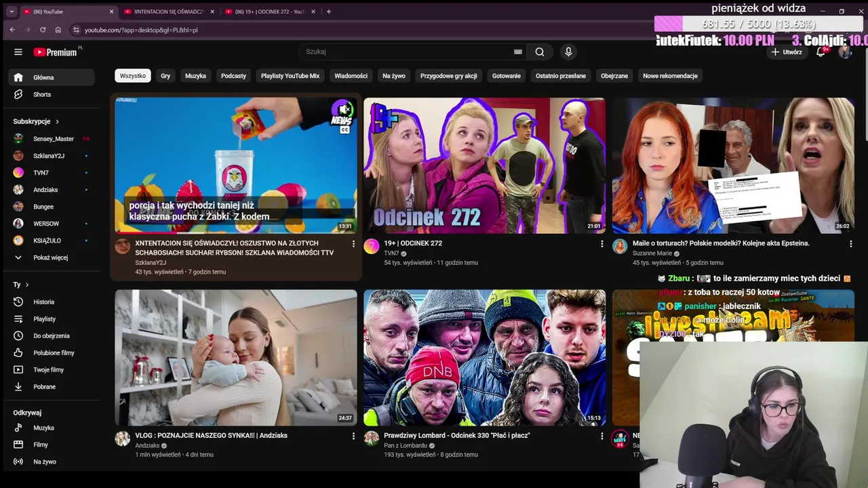Open WERSOW subscription in sidebar

point(52,224)
